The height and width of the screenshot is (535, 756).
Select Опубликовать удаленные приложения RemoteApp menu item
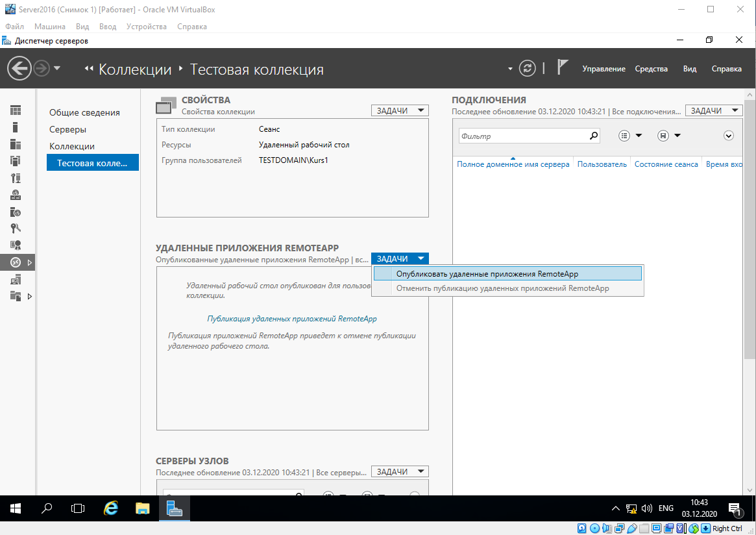[x=487, y=274]
